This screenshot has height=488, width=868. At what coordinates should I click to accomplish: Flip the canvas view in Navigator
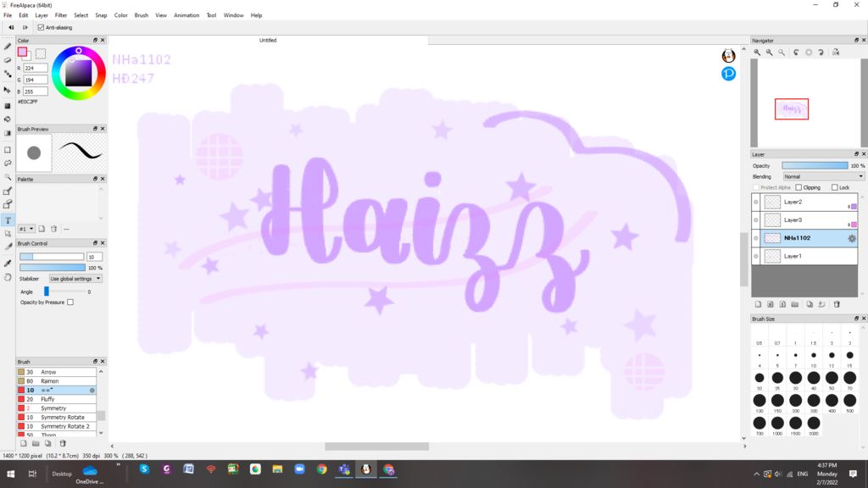pyautogui.click(x=836, y=52)
